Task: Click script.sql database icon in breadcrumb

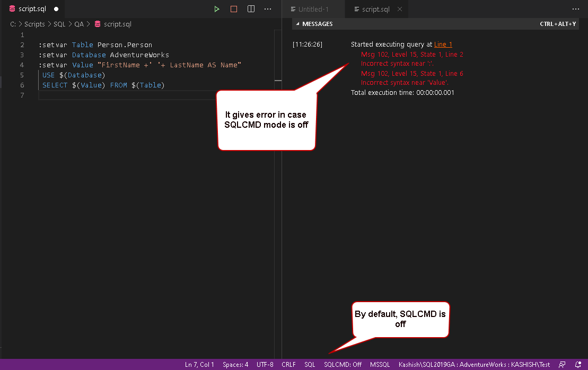Action: tap(98, 24)
